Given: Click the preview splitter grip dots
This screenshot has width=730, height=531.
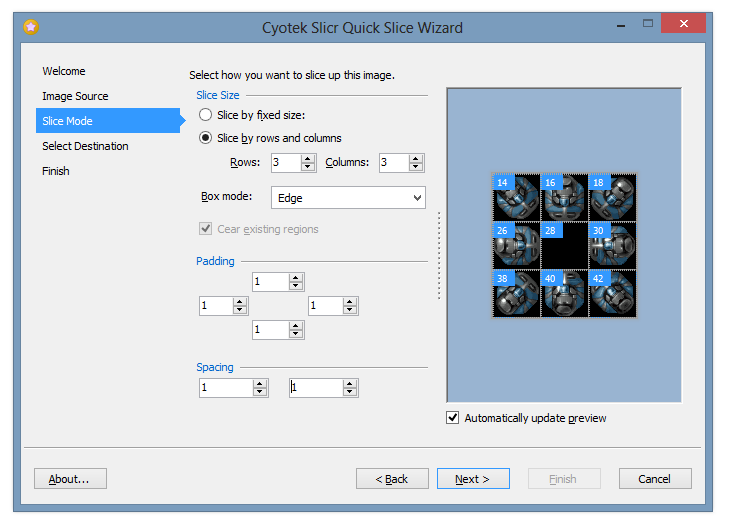Looking at the screenshot, I should point(439,255).
